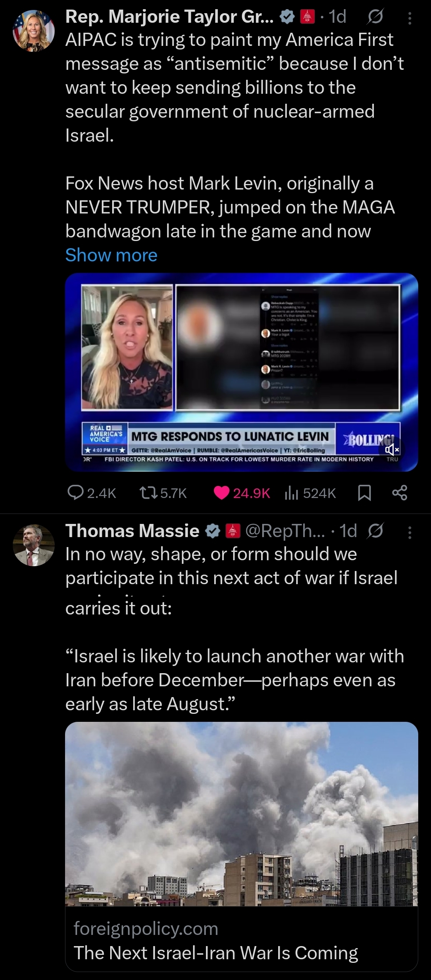431x980 pixels.
Task: Tap the government affiliation badge beside Massie
Action: (233, 531)
